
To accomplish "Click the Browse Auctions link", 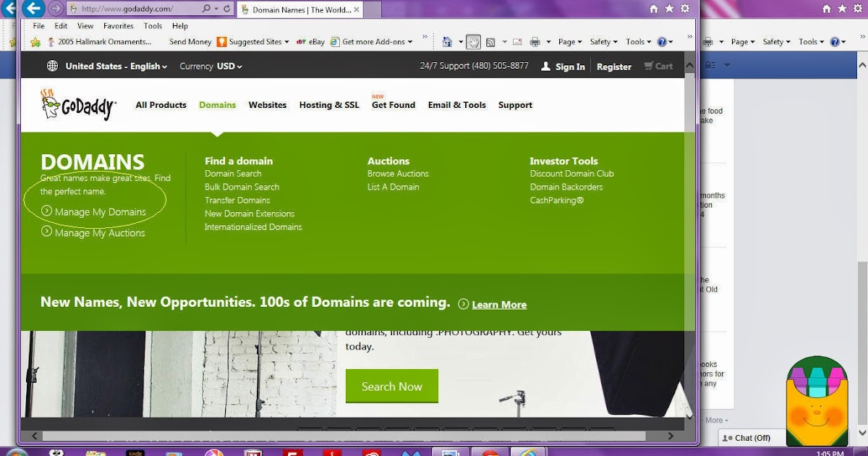I will click(x=398, y=174).
